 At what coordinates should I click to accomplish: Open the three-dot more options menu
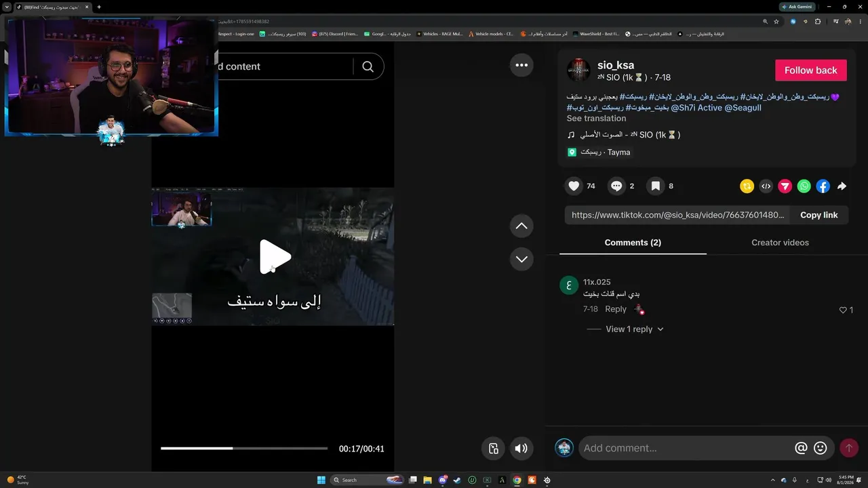[521, 65]
